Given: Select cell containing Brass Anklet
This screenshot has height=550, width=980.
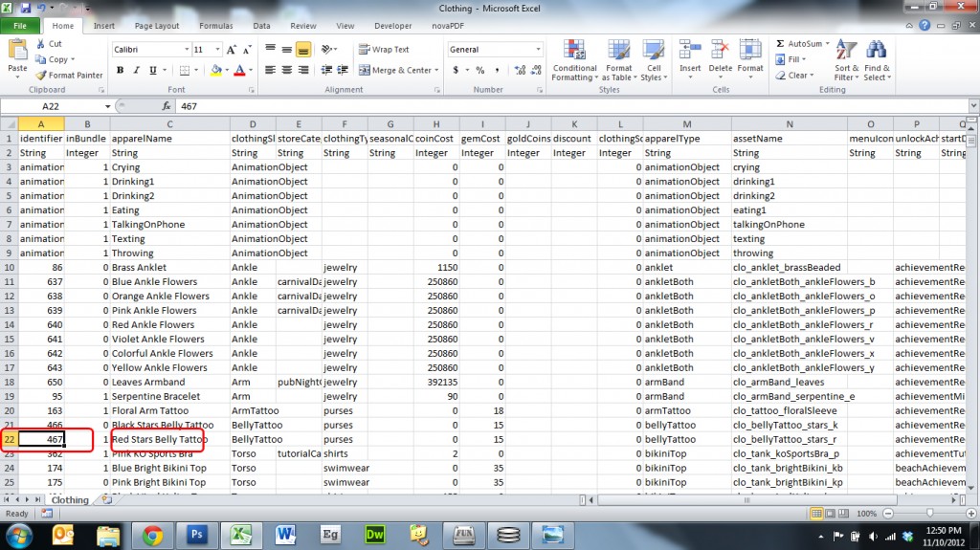Looking at the screenshot, I should pyautogui.click(x=169, y=268).
